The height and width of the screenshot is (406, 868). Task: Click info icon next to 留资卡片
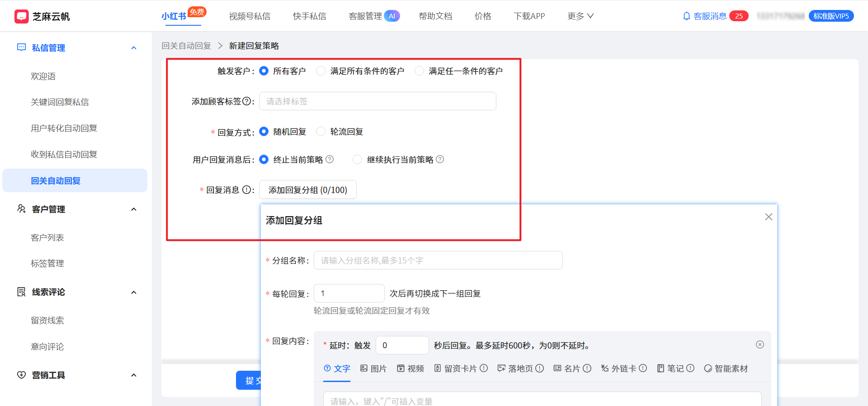[484, 368]
